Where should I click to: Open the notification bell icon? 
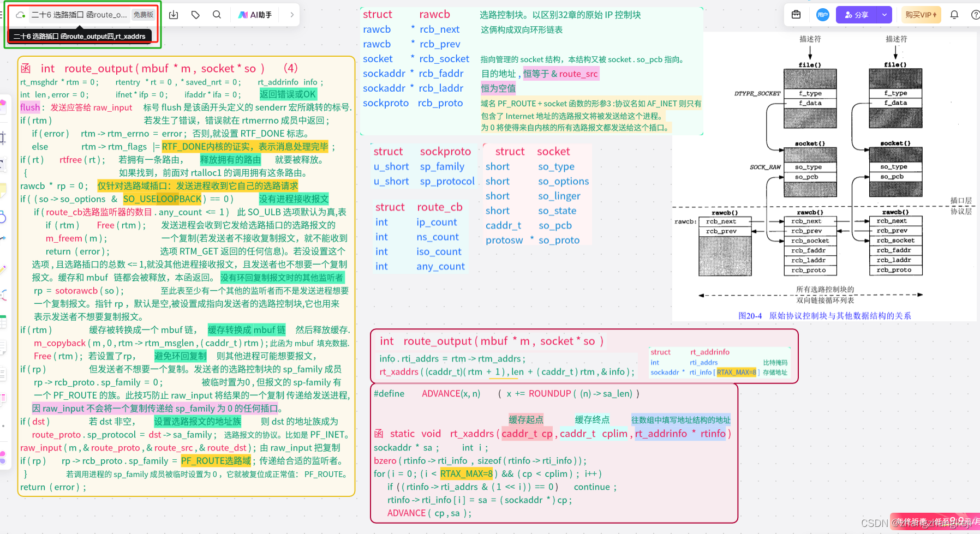pyautogui.click(x=954, y=15)
